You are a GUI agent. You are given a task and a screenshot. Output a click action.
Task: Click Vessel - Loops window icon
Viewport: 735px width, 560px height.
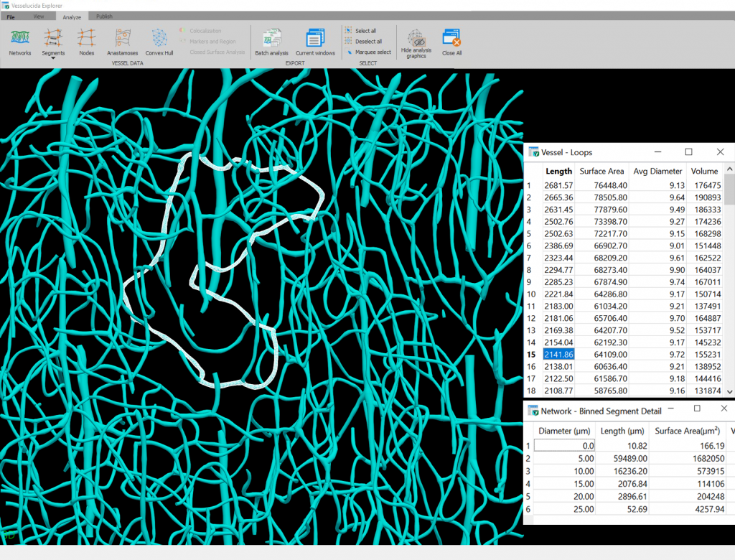click(533, 152)
